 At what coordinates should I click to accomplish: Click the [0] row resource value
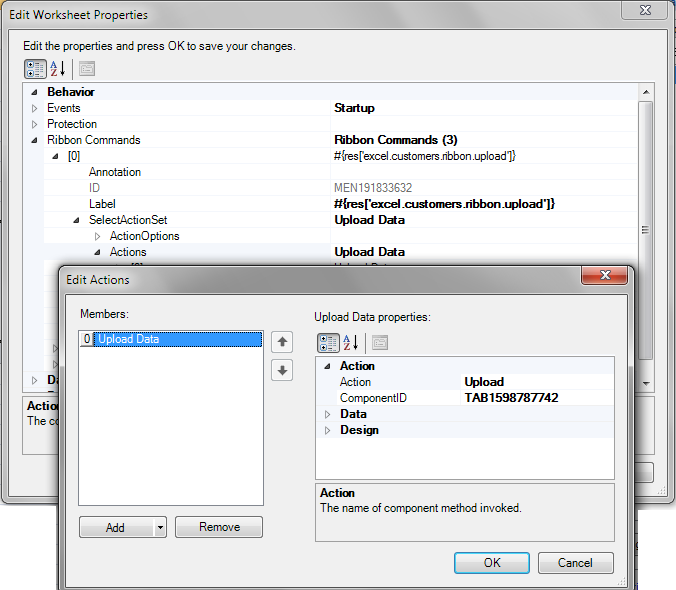425,156
